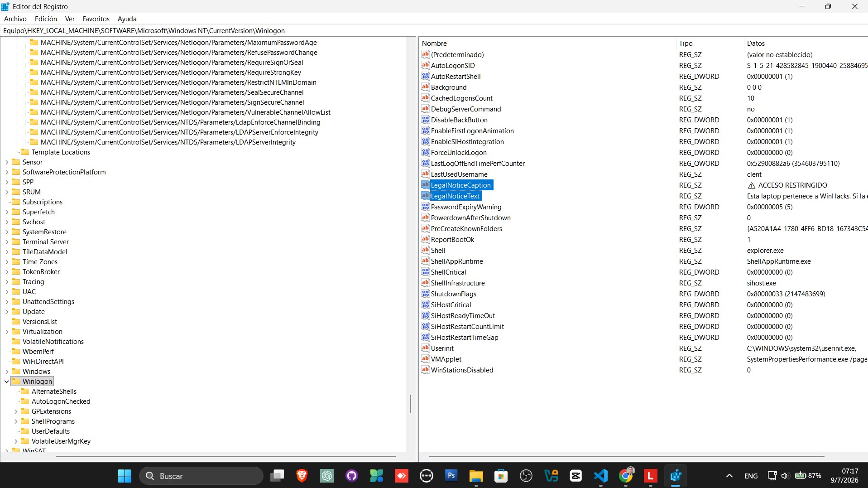
Task: Sort values by the Tipo column header
Action: click(x=710, y=43)
